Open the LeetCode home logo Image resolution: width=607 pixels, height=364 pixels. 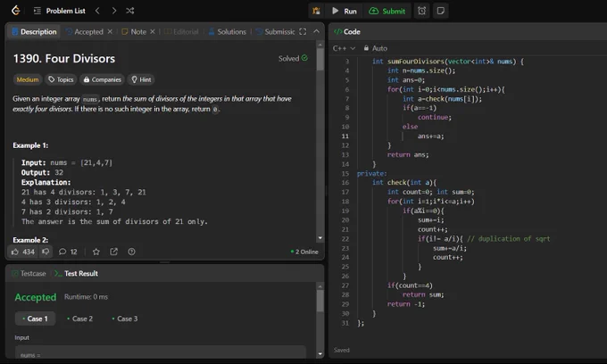(x=15, y=11)
